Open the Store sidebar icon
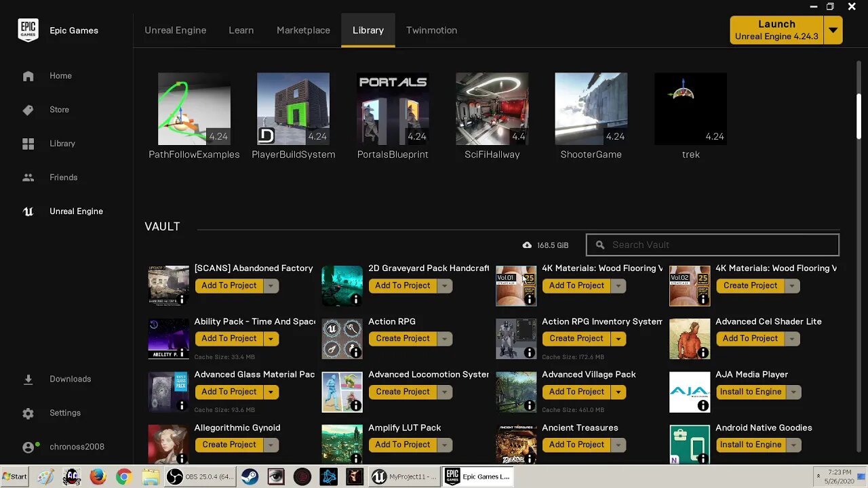Screen dimensions: 868x488 click(28, 110)
